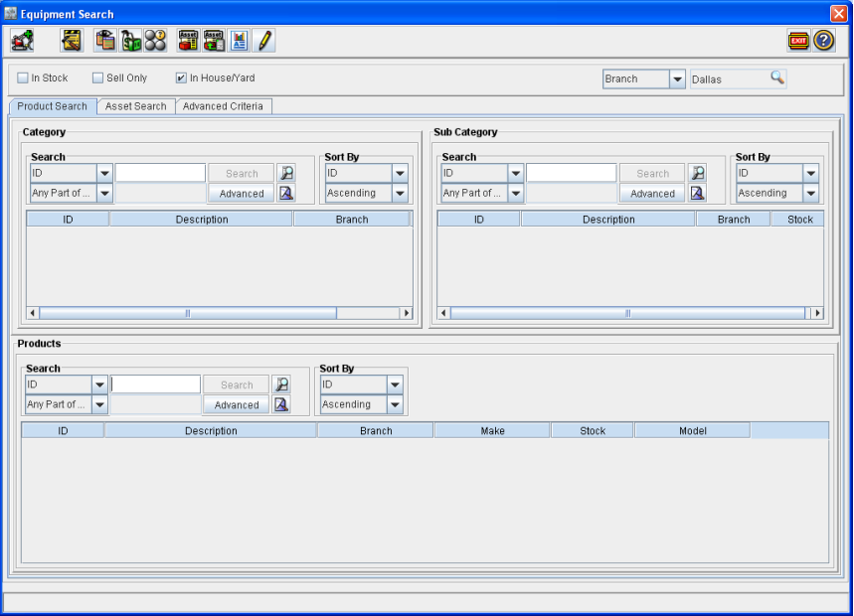
Task: Click the four-spheres question mark icon
Action: [155, 41]
